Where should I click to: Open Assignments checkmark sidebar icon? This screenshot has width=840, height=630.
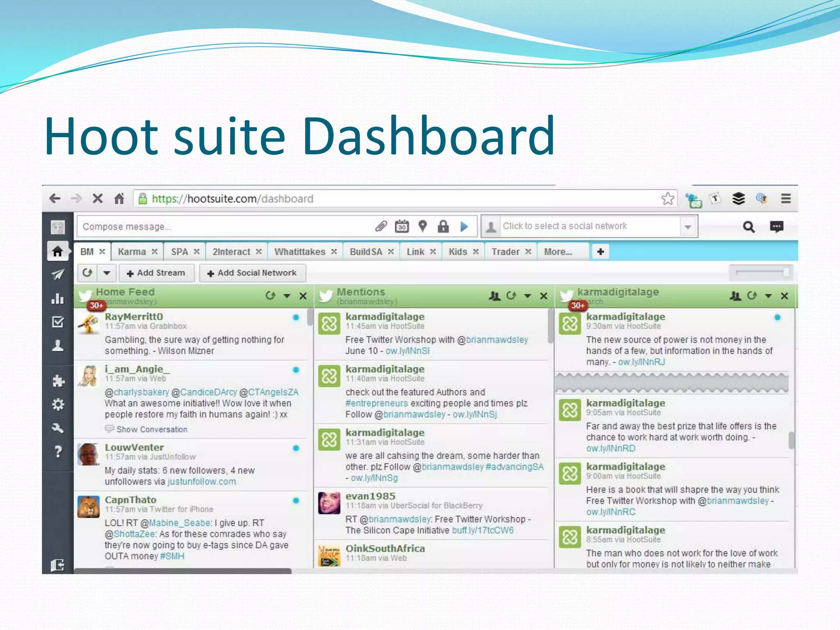(x=58, y=322)
